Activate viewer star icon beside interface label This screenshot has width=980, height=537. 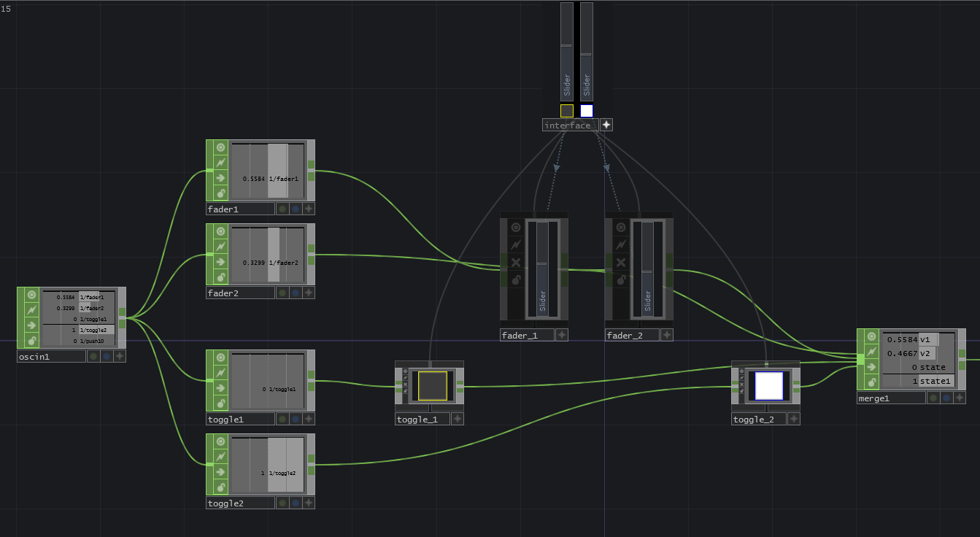(606, 125)
